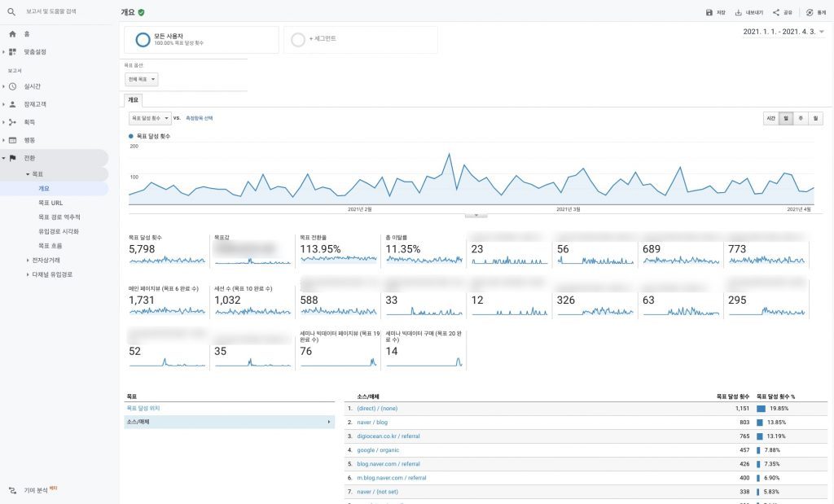Click Goal Completion Location (목표 달성 위치) link

point(143,408)
